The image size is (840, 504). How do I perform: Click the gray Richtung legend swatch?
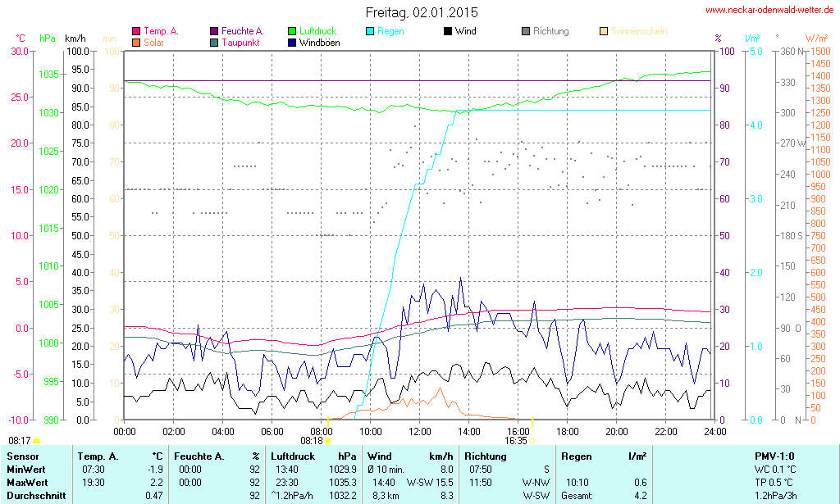pyautogui.click(x=526, y=31)
